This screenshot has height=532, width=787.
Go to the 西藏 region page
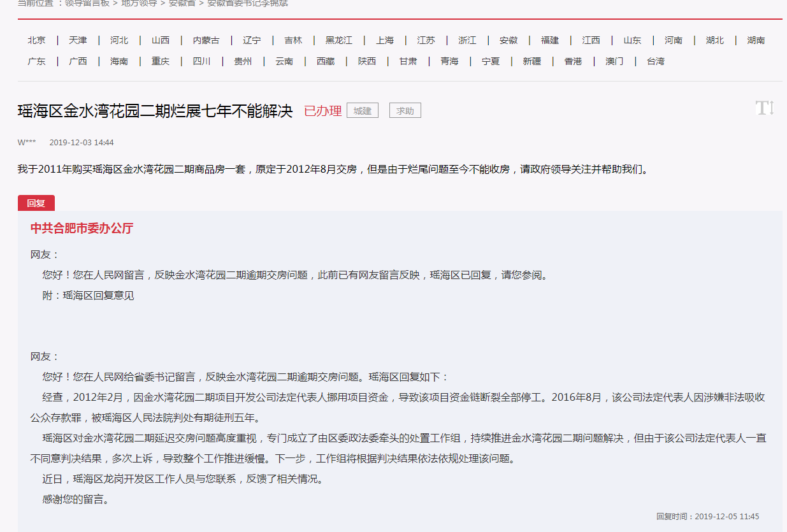click(x=325, y=61)
